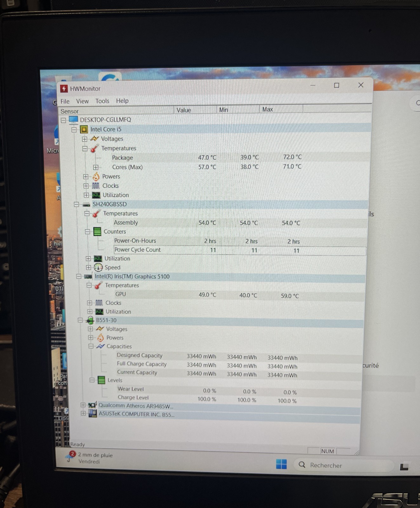This screenshot has width=420, height=508.
Task: Select the Wear Level row label
Action: tap(130, 389)
